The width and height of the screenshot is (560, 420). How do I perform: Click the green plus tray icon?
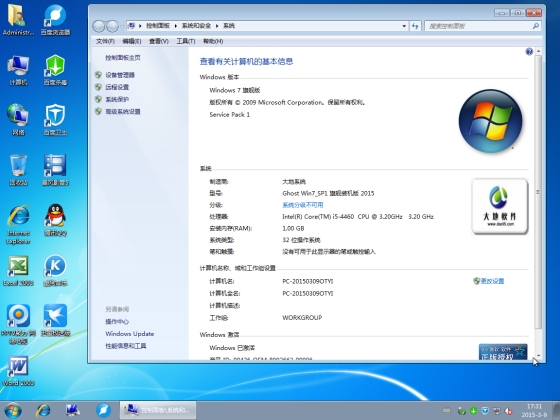[474, 411]
